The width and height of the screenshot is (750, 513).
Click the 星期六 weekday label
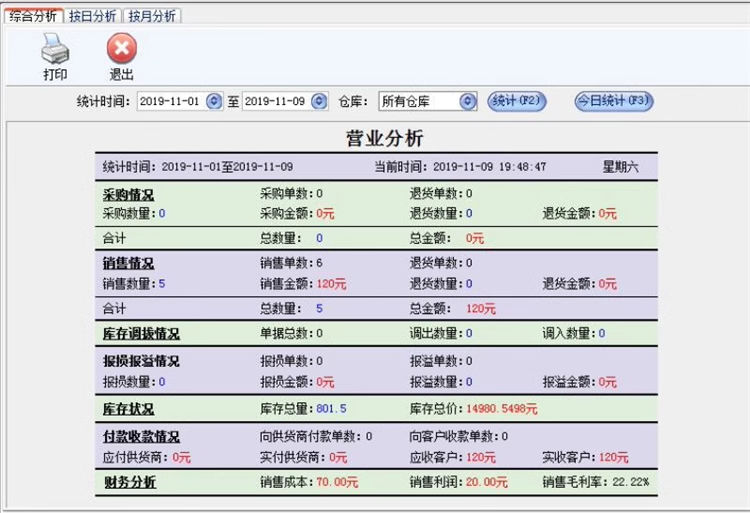(x=620, y=167)
